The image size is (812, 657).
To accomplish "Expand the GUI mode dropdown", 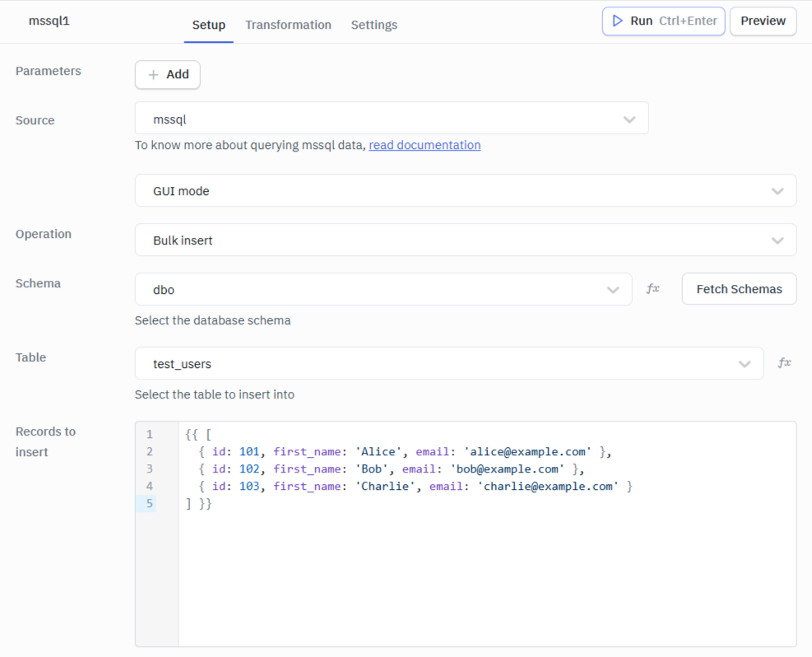I will 466,191.
